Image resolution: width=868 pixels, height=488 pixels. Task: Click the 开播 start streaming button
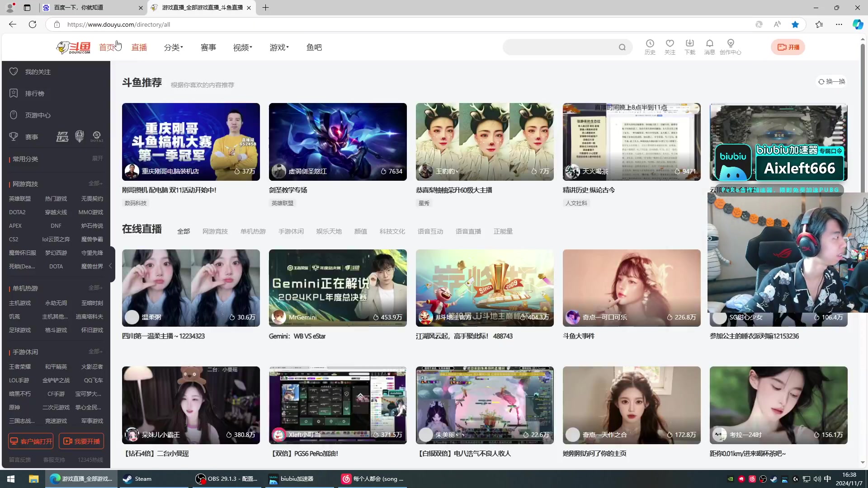point(788,47)
